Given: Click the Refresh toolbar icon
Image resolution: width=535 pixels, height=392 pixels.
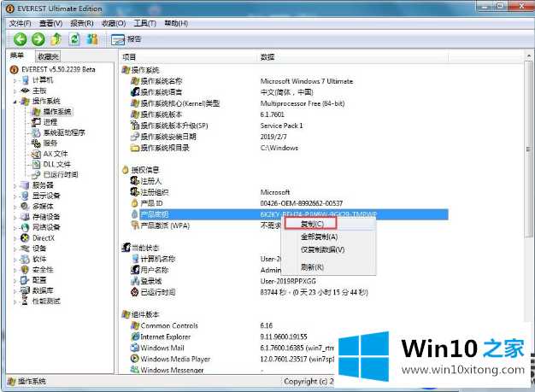Looking at the screenshot, I should [74, 39].
